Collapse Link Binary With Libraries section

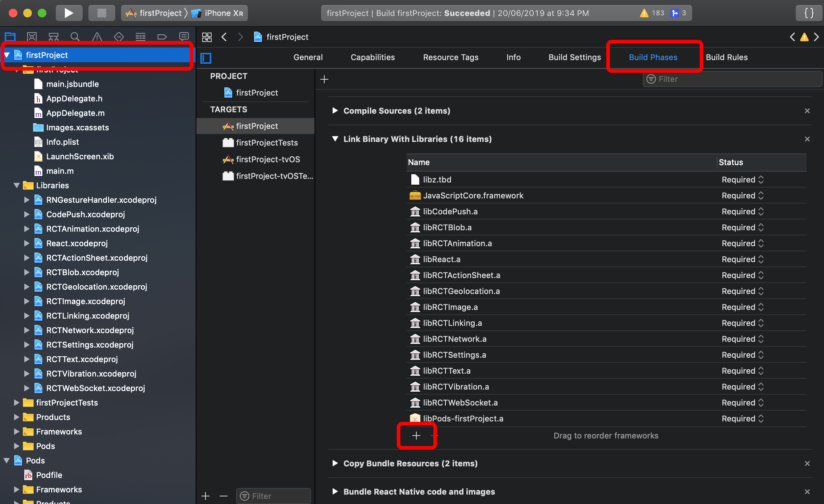335,139
